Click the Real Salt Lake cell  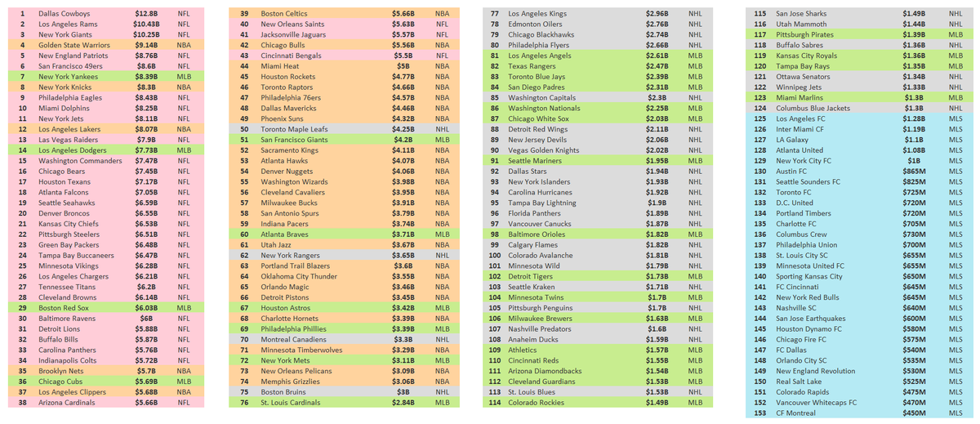800,381
